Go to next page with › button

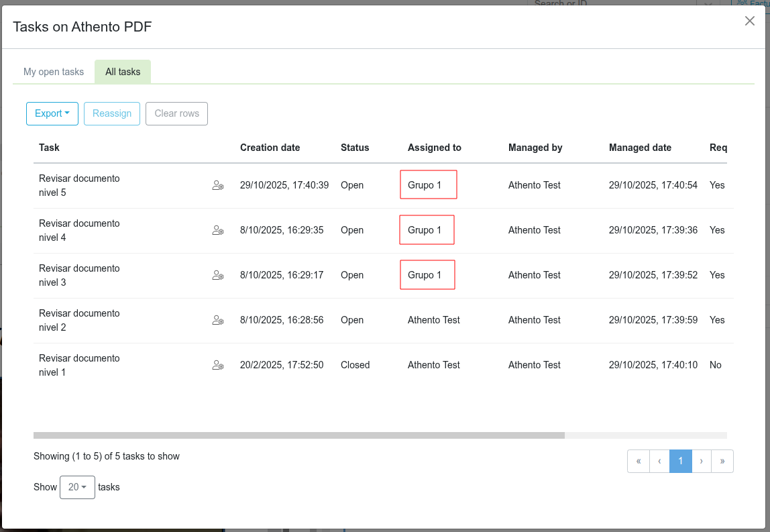[x=701, y=461]
